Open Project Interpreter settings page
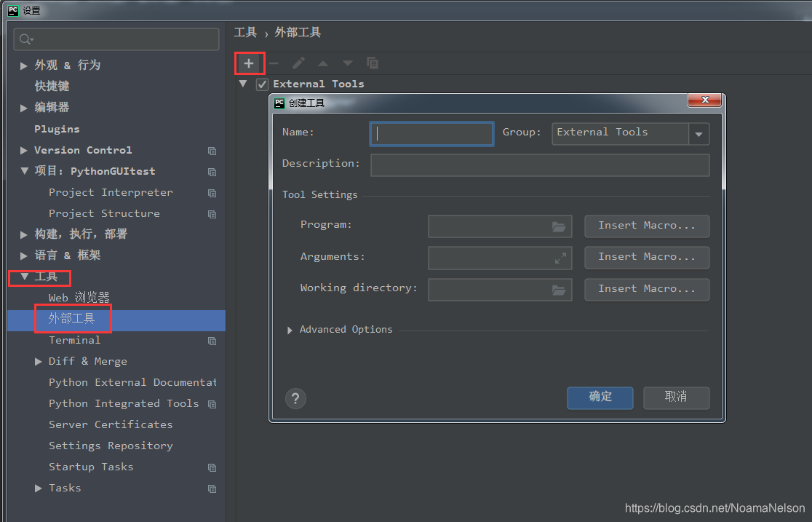Screen dimensions: 812x522 (111, 192)
